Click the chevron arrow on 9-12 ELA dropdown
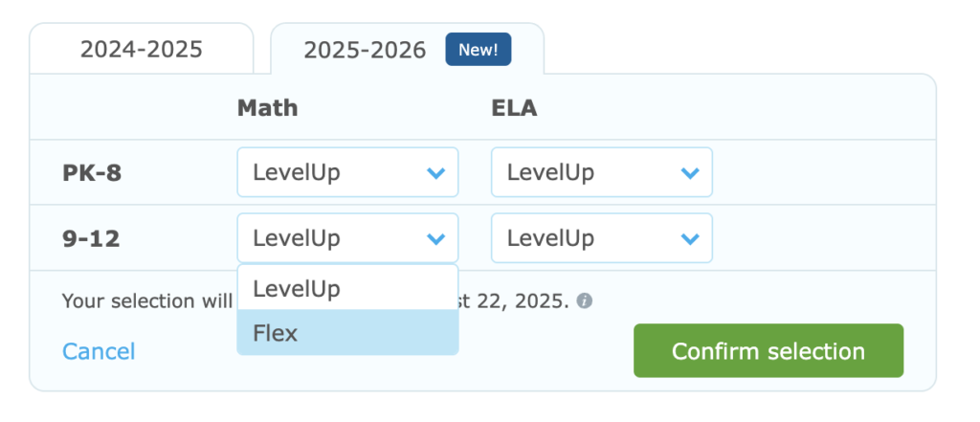Image resolution: width=980 pixels, height=422 pixels. pyautogui.click(x=690, y=238)
